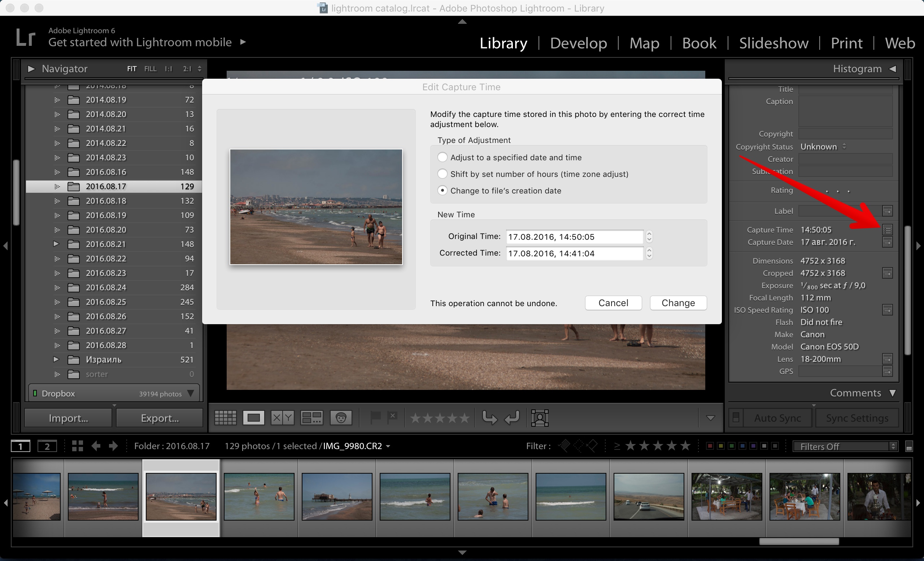This screenshot has width=924, height=561.
Task: Expand the Navigator panel options
Action: click(x=31, y=68)
